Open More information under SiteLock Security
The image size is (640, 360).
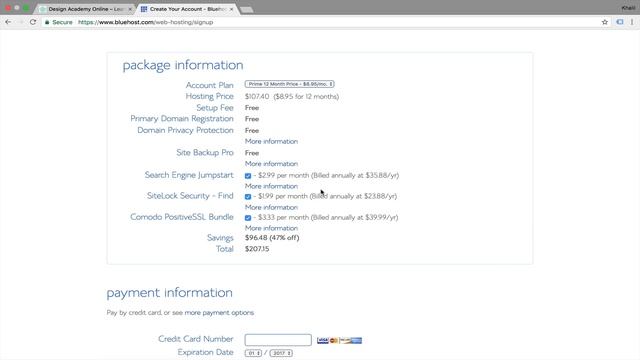coord(271,207)
